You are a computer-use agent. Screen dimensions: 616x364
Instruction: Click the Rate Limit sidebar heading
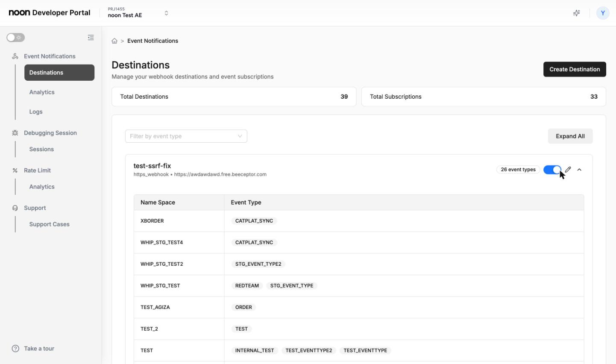pyautogui.click(x=37, y=170)
